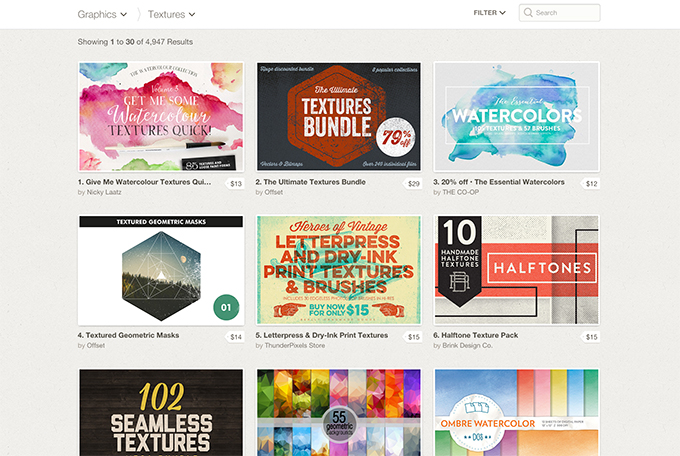Open author Nicky Laatz profile
680x456 pixels.
click(x=104, y=192)
